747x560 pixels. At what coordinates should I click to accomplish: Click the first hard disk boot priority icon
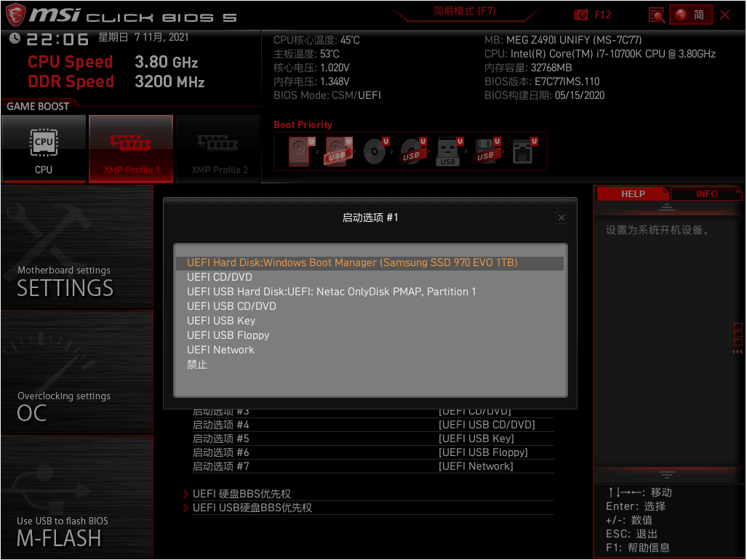[x=300, y=151]
